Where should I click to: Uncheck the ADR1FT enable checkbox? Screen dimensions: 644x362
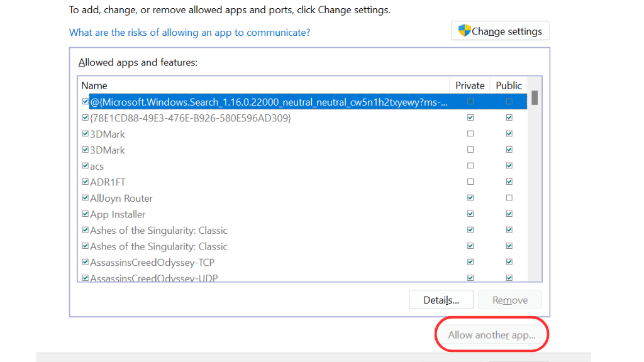point(85,182)
